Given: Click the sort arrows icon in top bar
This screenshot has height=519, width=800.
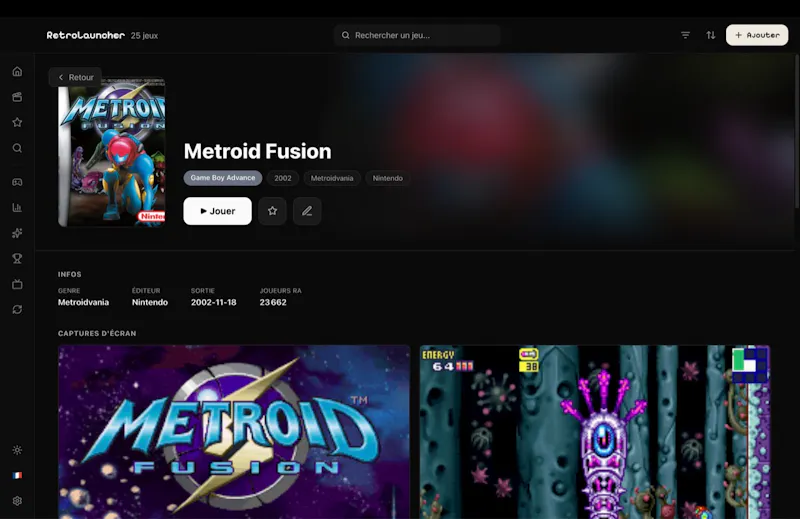Looking at the screenshot, I should click(711, 35).
